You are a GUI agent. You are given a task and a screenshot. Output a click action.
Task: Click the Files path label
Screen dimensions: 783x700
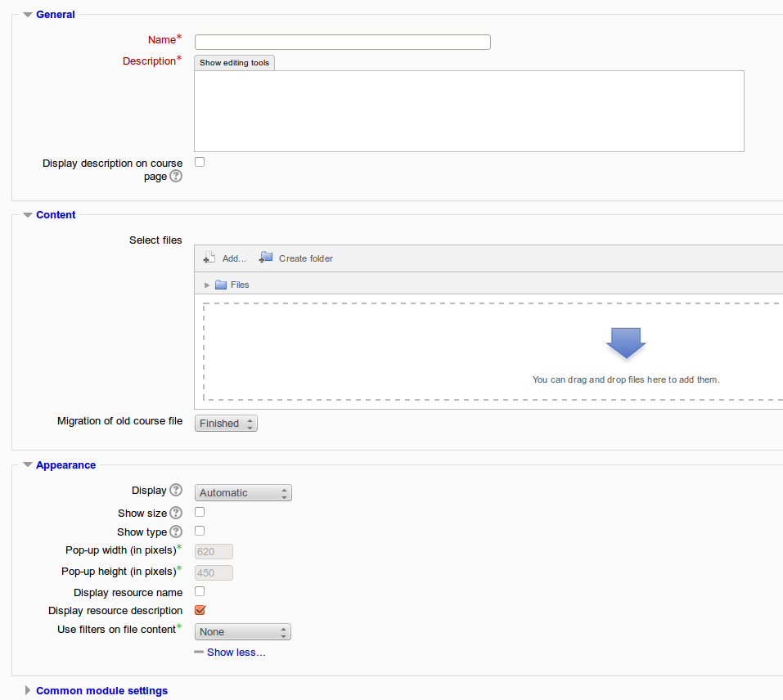click(x=240, y=285)
